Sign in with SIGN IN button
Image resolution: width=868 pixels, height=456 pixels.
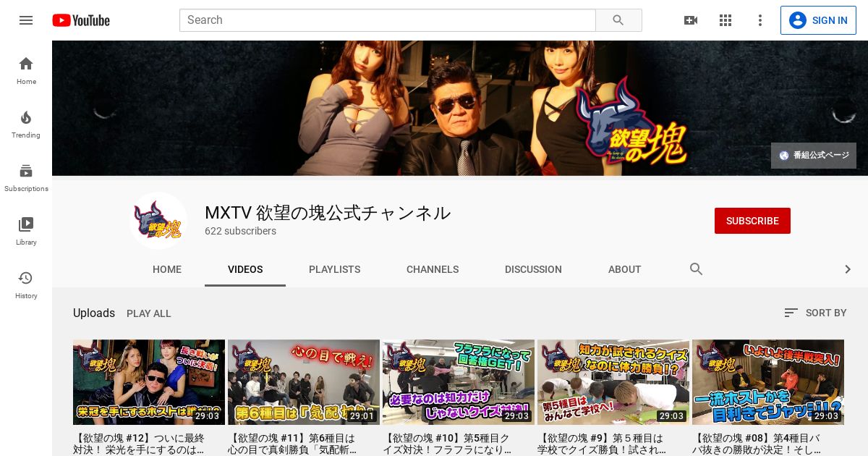(x=818, y=20)
